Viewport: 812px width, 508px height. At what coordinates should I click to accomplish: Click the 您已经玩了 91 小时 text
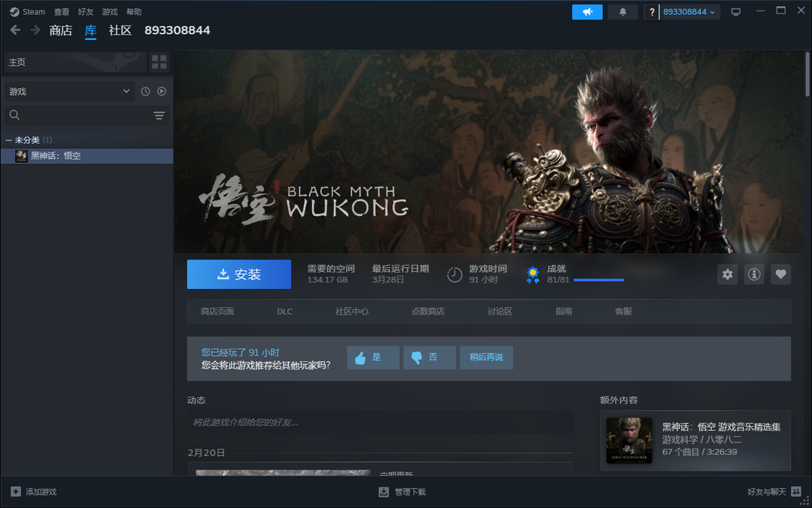pos(241,352)
